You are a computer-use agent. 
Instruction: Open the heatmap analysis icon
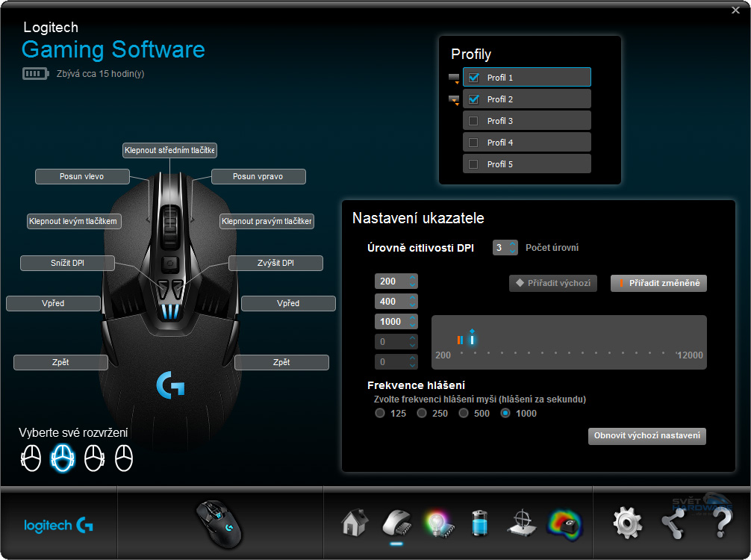566,523
